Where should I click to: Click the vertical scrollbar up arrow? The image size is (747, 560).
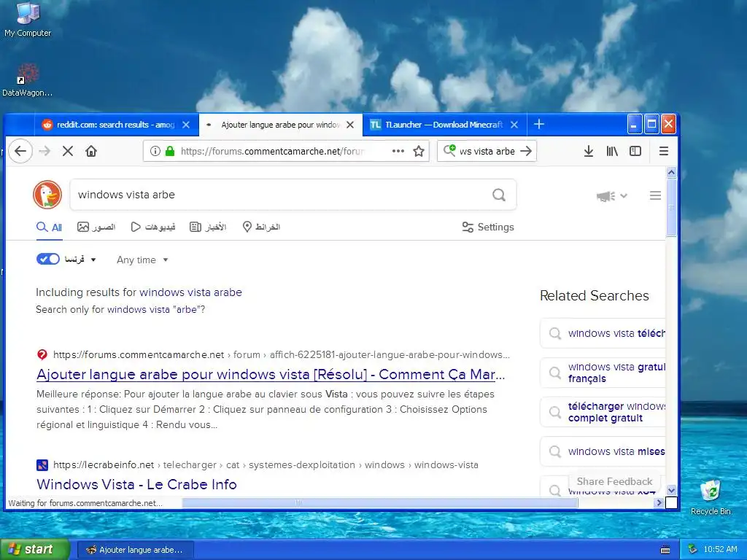(x=671, y=172)
